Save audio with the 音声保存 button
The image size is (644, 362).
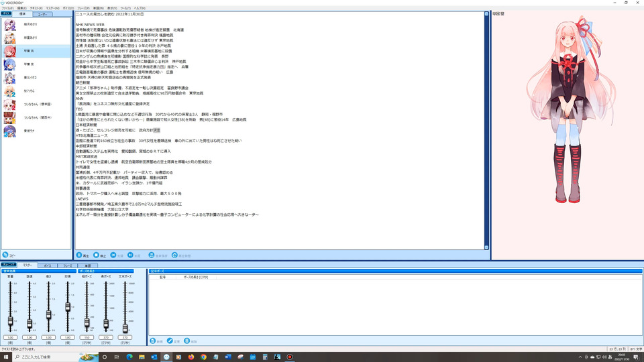click(158, 255)
